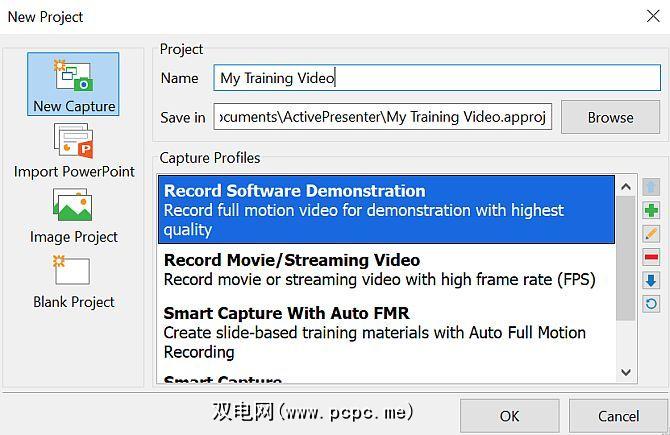Choose the Import PowerPoint option
The image size is (670, 435).
pyautogui.click(x=74, y=151)
